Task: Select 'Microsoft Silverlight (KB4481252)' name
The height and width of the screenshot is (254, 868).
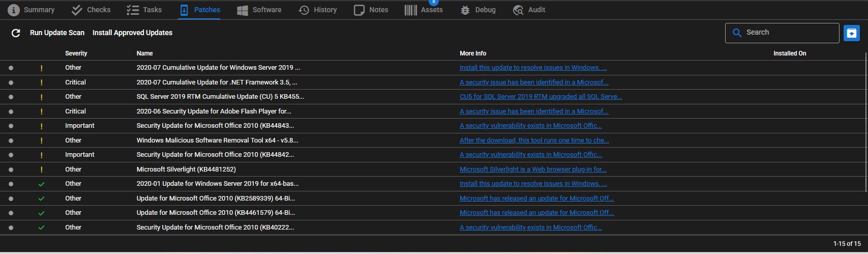Action: [x=186, y=170]
